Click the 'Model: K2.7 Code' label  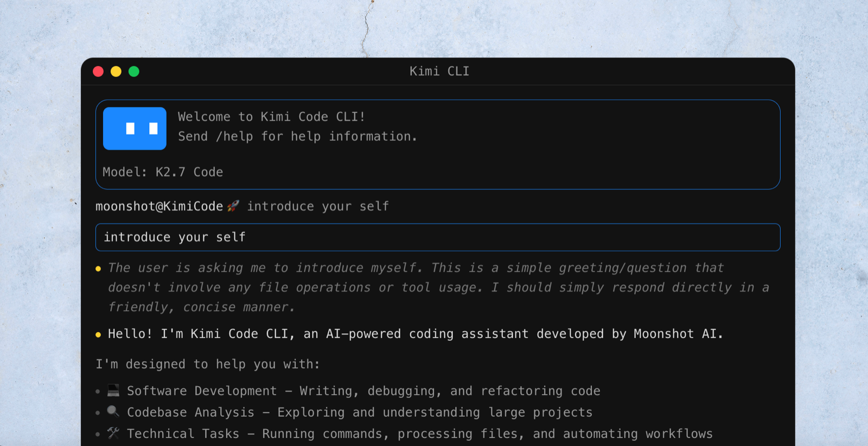163,172
